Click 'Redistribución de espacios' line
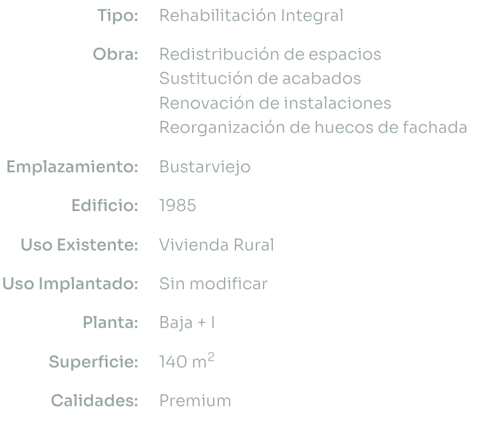This screenshot has width=504, height=431. (x=270, y=54)
